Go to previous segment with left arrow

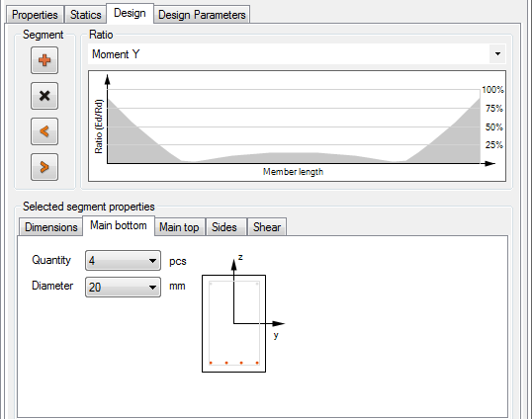[44, 131]
